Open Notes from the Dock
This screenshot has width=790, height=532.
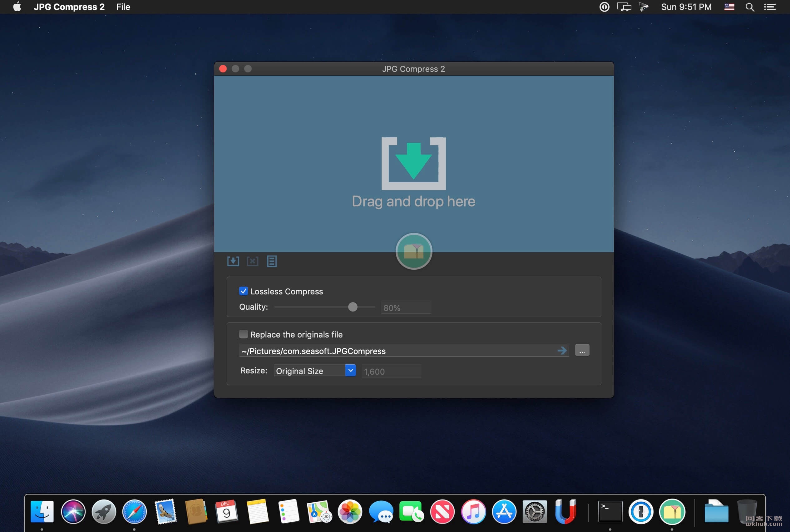point(258,511)
